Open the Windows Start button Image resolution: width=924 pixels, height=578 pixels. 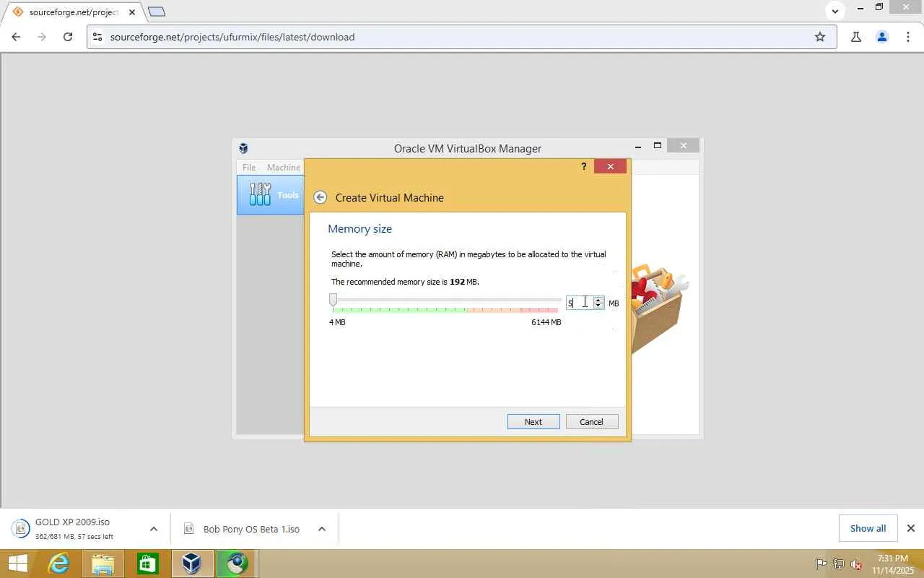coord(17,564)
